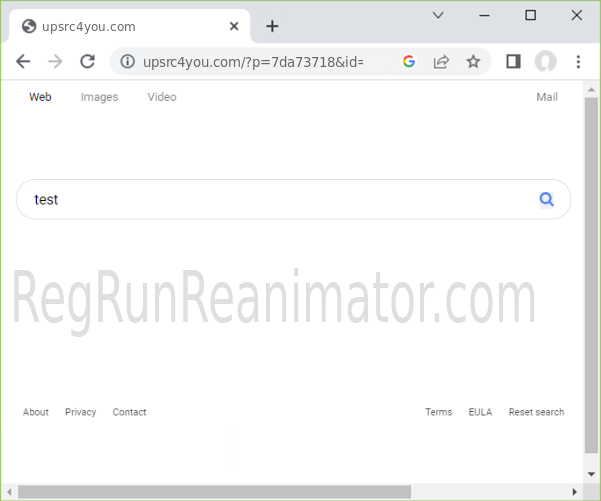Reload the page with refresh icon
Screen dimensions: 601x501
click(x=87, y=62)
